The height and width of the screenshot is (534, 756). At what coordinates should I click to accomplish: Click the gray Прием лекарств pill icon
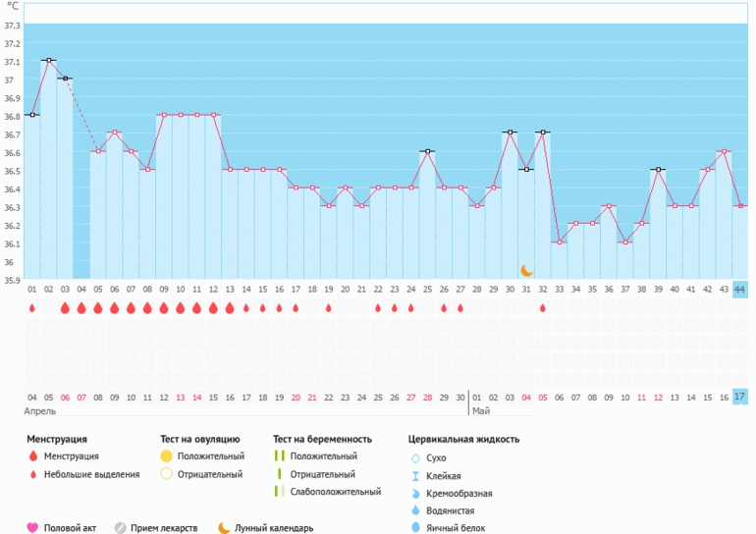[x=120, y=528]
